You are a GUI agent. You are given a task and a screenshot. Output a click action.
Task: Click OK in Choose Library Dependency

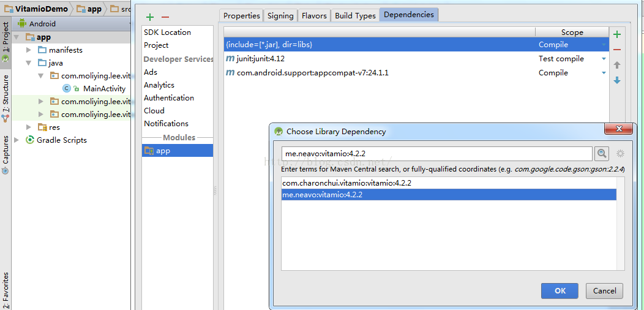[x=560, y=290]
